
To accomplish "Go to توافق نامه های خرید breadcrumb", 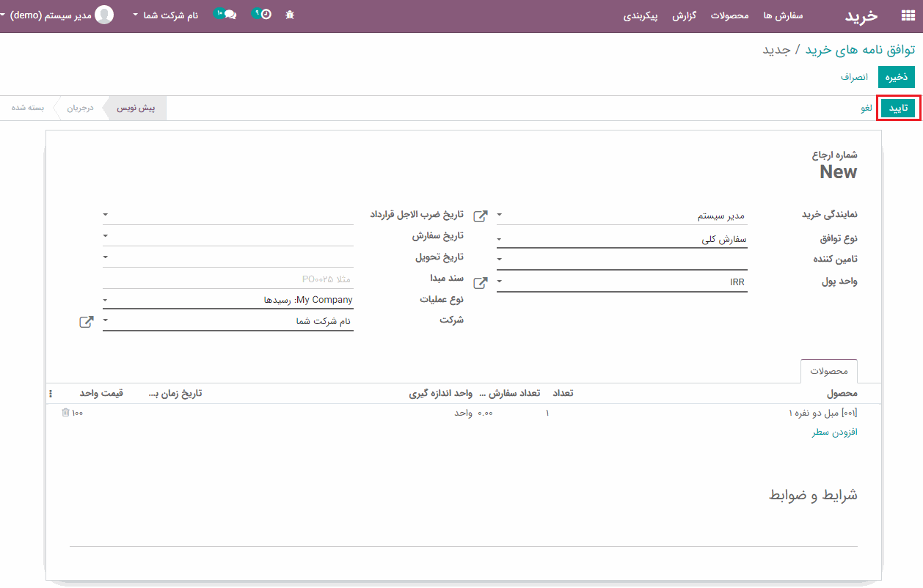I will 860,50.
